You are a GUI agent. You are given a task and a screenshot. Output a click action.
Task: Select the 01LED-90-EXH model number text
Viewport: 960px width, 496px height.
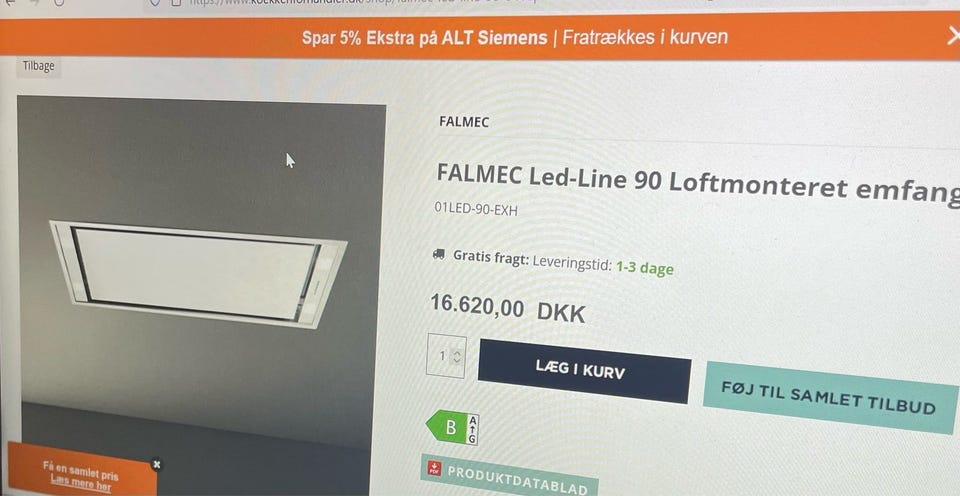coord(476,209)
